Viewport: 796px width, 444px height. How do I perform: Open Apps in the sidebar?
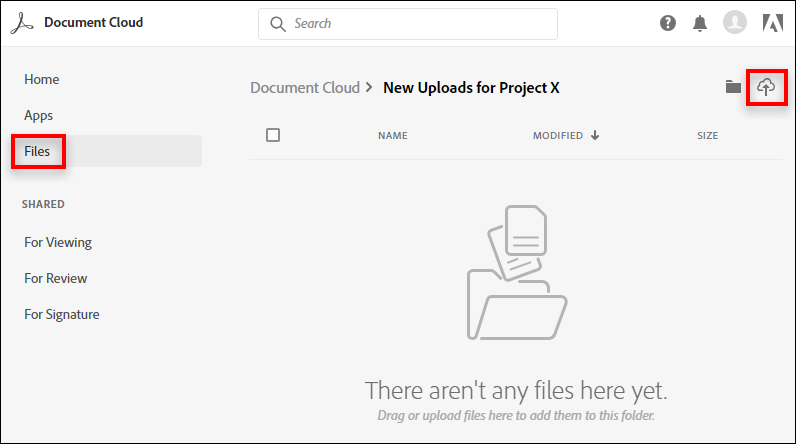39,115
